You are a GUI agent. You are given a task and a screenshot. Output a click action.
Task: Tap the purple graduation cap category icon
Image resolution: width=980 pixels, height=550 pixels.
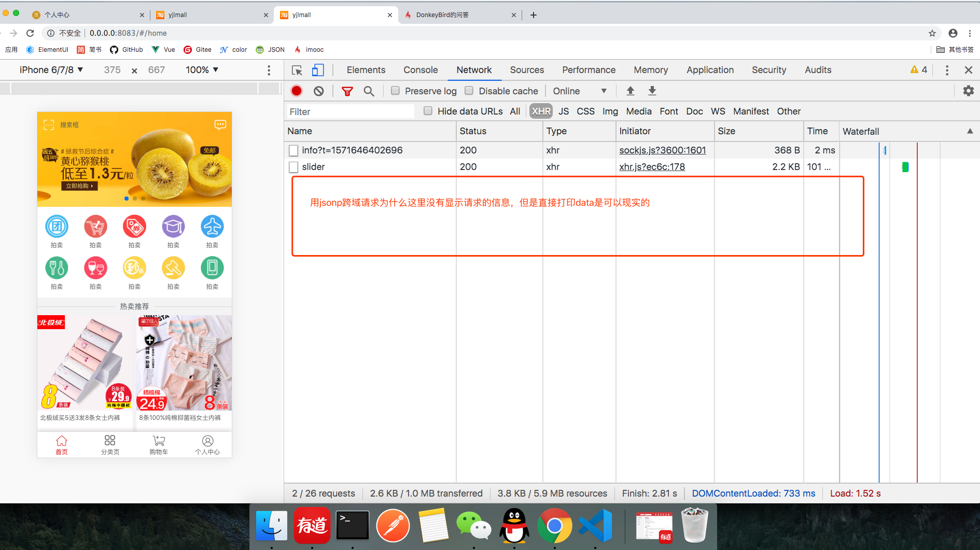pyautogui.click(x=173, y=227)
